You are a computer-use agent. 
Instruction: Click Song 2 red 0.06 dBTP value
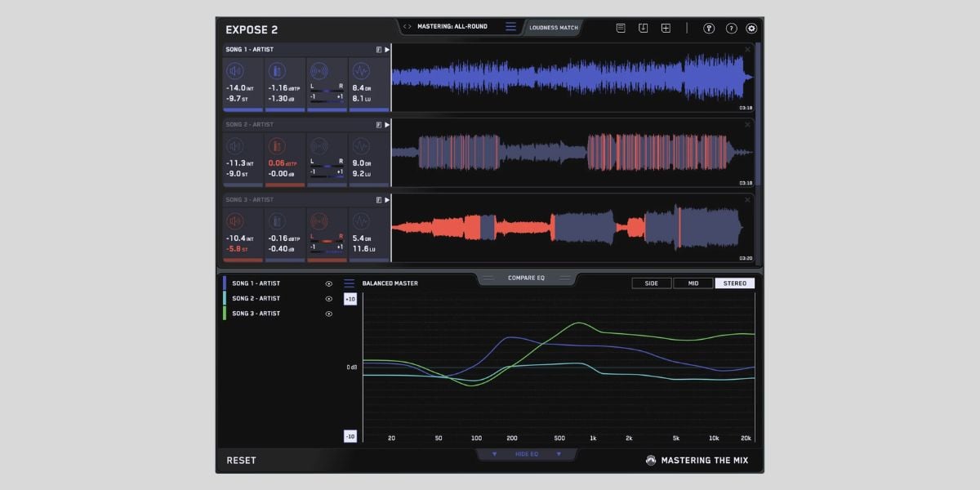pyautogui.click(x=283, y=163)
